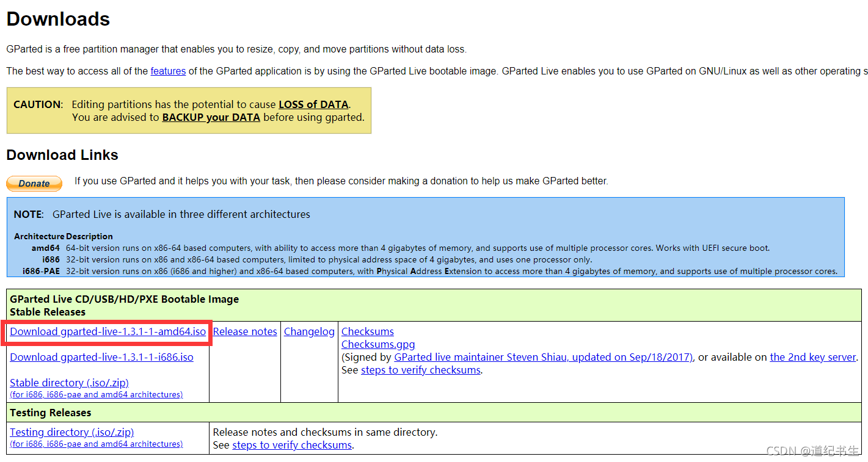868x462 pixels.
Task: Click the donation request sentence beside Donate
Action: (x=341, y=181)
